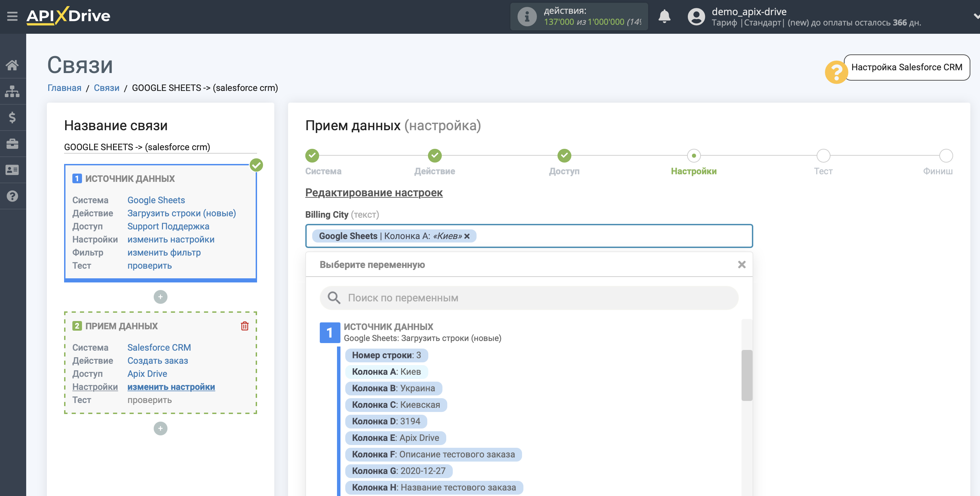Screen dimensions: 980x496
Task: Click source изменить настройки link
Action: pos(171,239)
